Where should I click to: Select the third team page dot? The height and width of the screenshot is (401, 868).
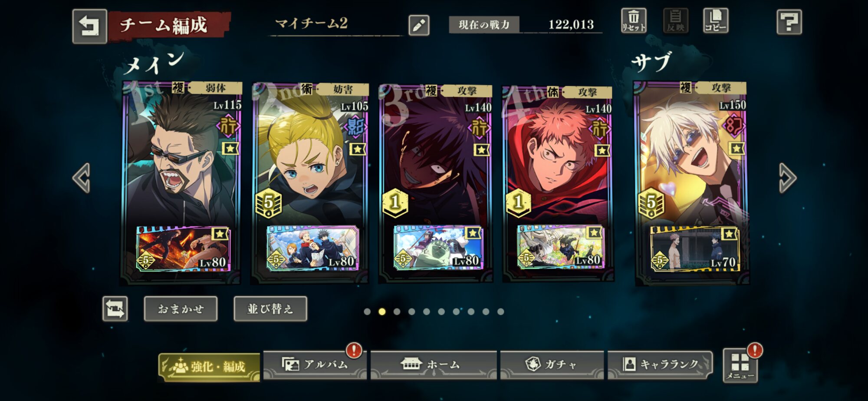(397, 312)
